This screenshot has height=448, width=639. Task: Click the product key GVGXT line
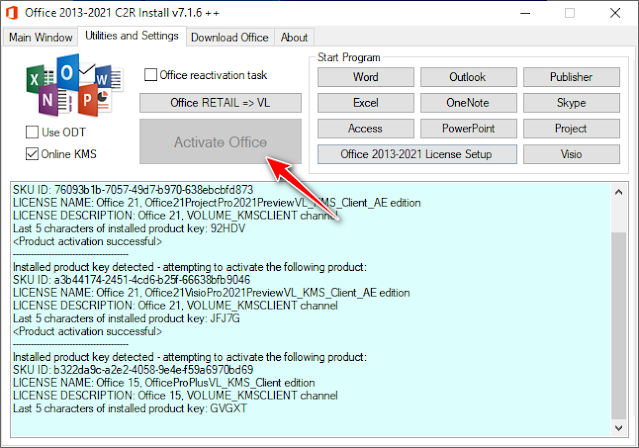pos(130,408)
